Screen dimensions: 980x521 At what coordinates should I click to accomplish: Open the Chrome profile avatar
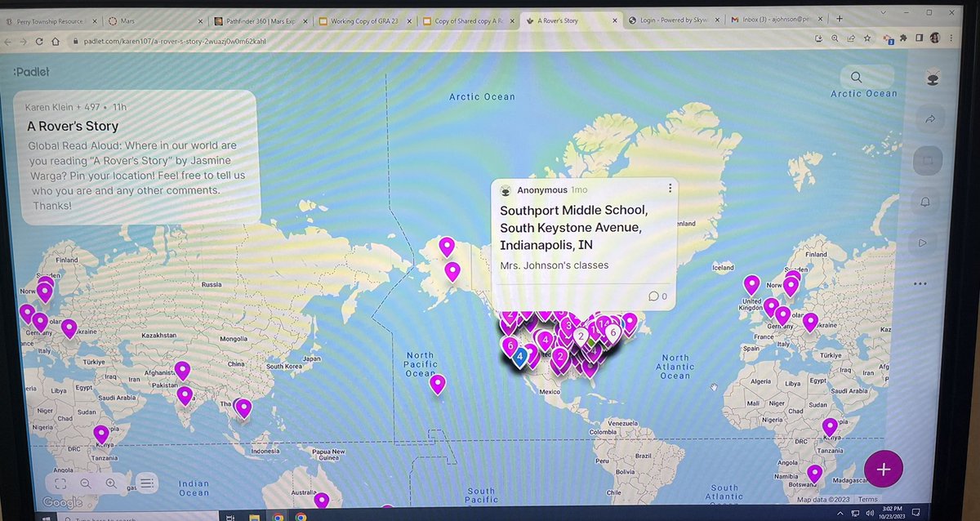933,38
